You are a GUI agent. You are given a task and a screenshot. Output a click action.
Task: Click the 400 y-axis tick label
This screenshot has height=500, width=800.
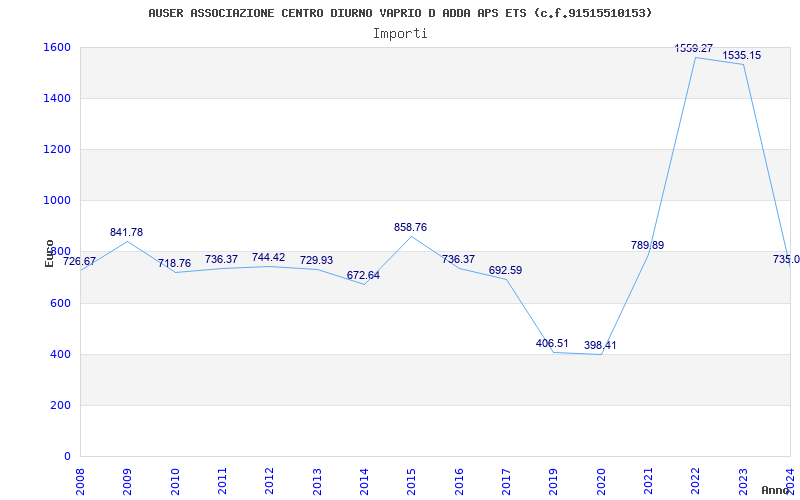point(60,354)
